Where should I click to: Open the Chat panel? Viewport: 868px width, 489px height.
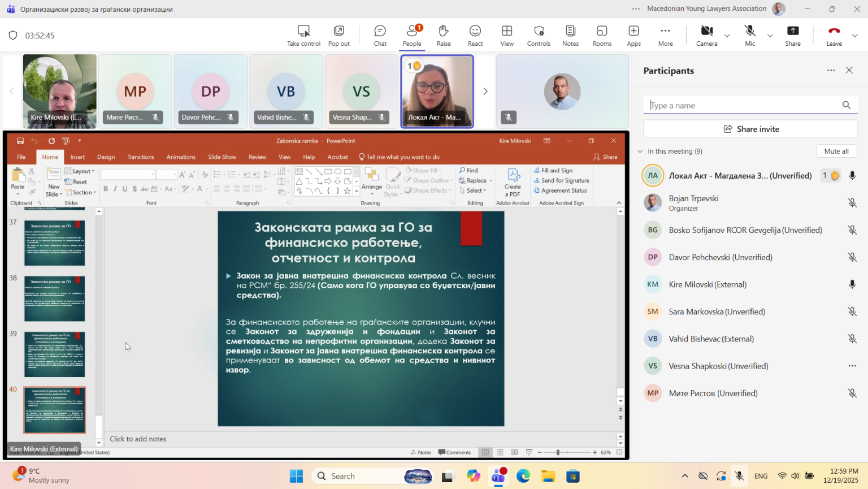[x=380, y=35]
